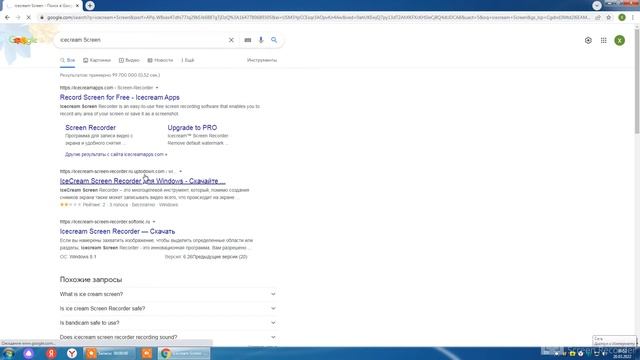
Task: Expand 'Is ice cream Screen Recorder safe?'
Action: [168, 309]
